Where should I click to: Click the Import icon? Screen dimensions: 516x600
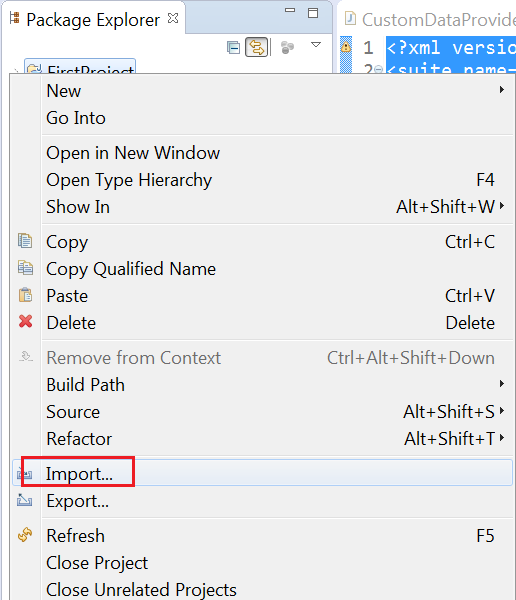pos(25,474)
